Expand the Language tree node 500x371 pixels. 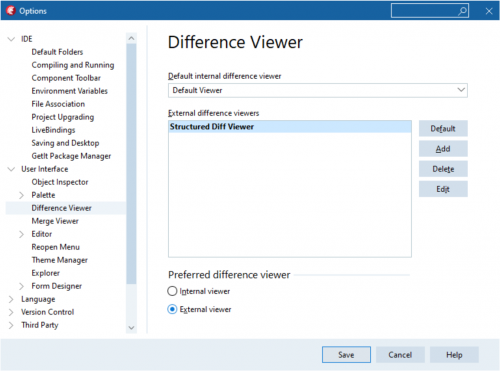11,299
